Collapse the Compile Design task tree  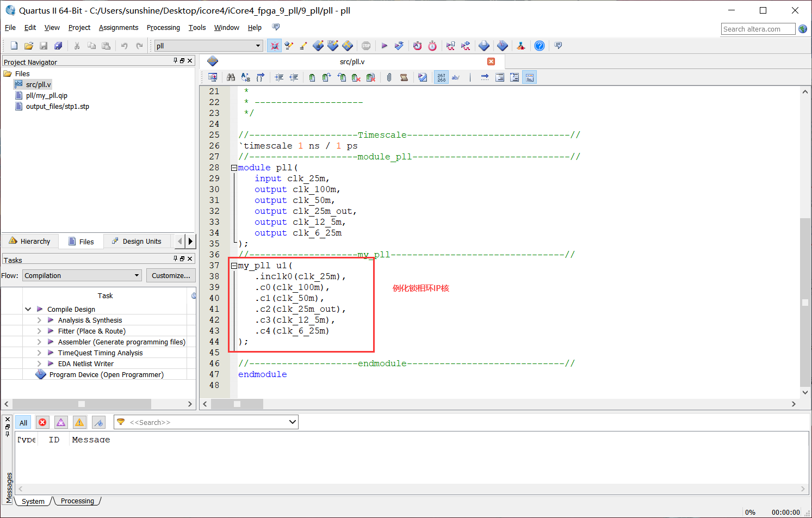(28, 309)
